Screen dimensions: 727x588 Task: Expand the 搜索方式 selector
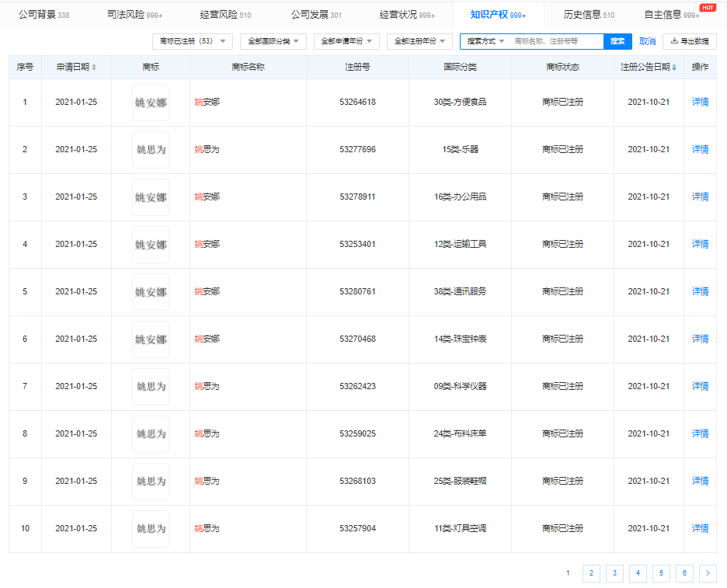485,41
